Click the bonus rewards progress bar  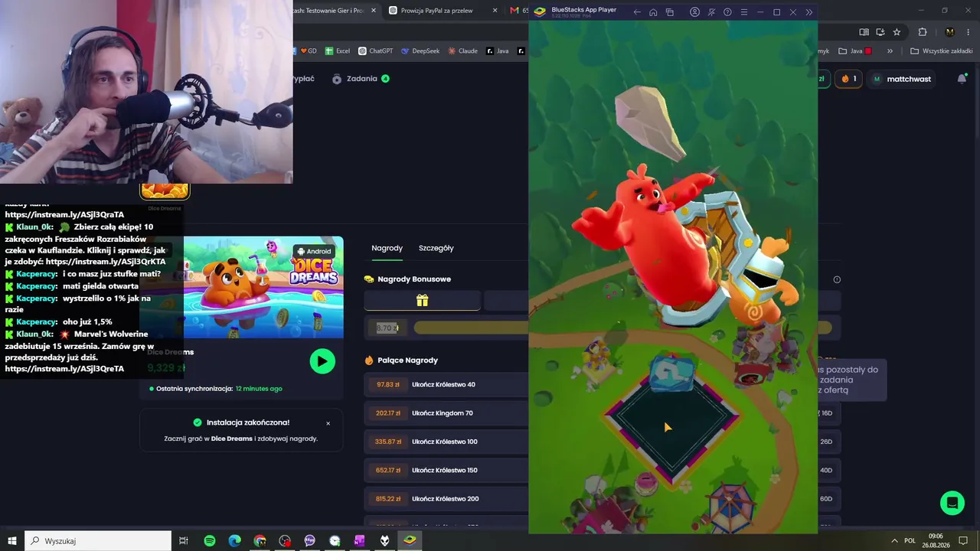pos(471,328)
